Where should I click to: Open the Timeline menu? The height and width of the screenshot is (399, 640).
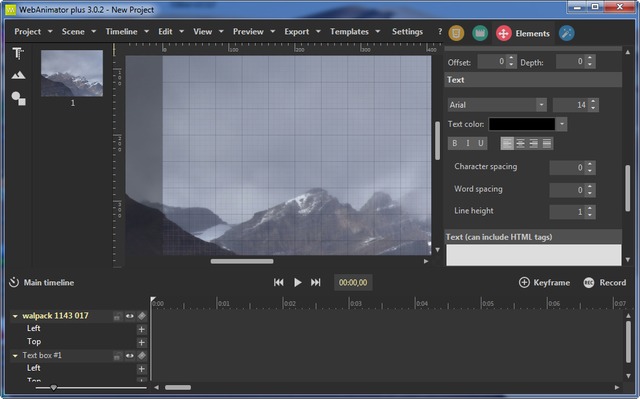(x=127, y=31)
